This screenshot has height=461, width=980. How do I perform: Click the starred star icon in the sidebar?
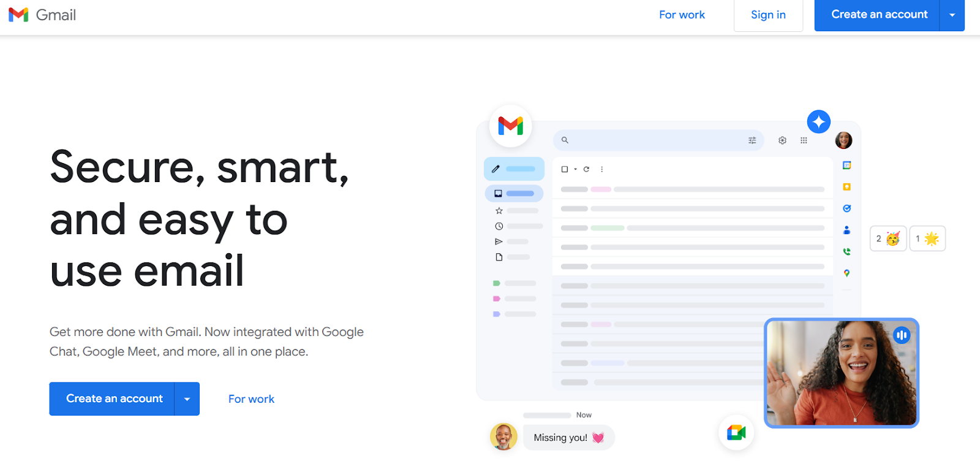pyautogui.click(x=499, y=210)
